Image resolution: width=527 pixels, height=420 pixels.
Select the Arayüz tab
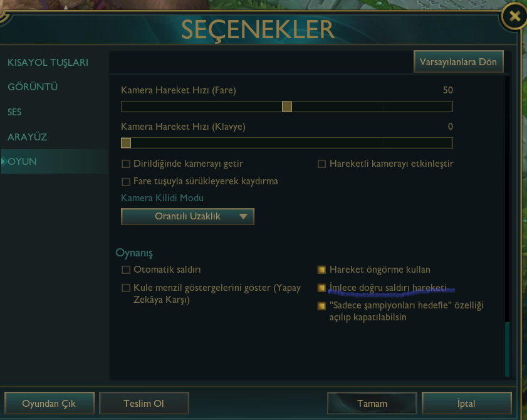pos(27,137)
